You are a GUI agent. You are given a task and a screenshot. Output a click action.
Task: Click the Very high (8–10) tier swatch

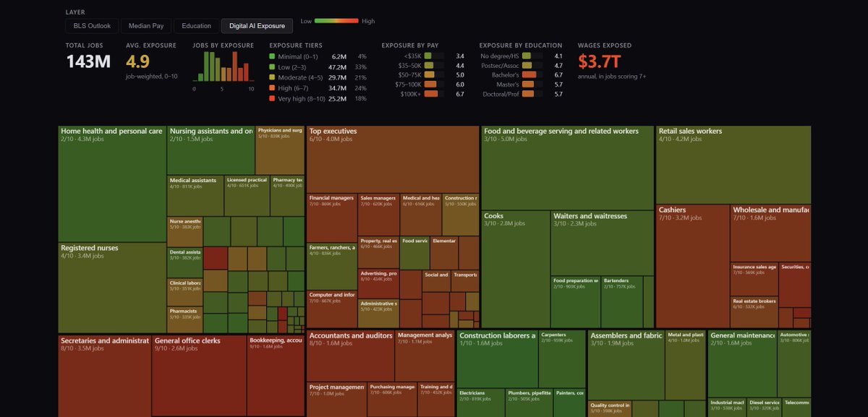click(272, 98)
